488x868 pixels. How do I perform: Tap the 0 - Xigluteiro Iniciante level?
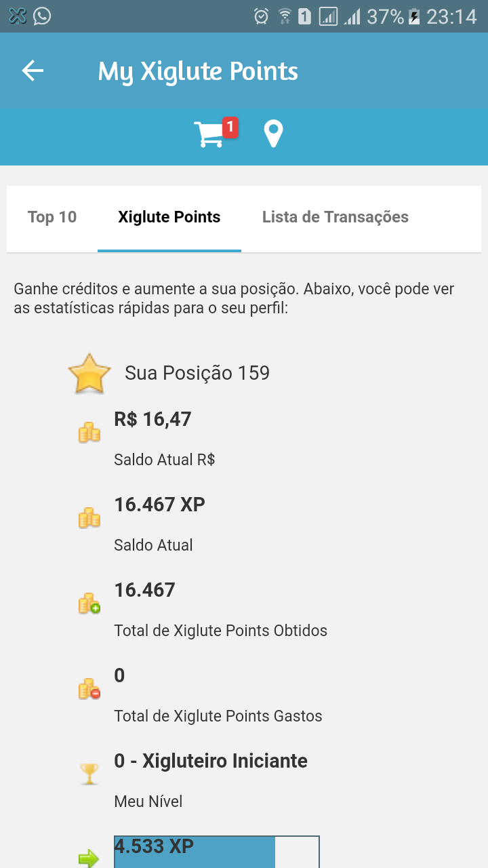pyautogui.click(x=211, y=761)
